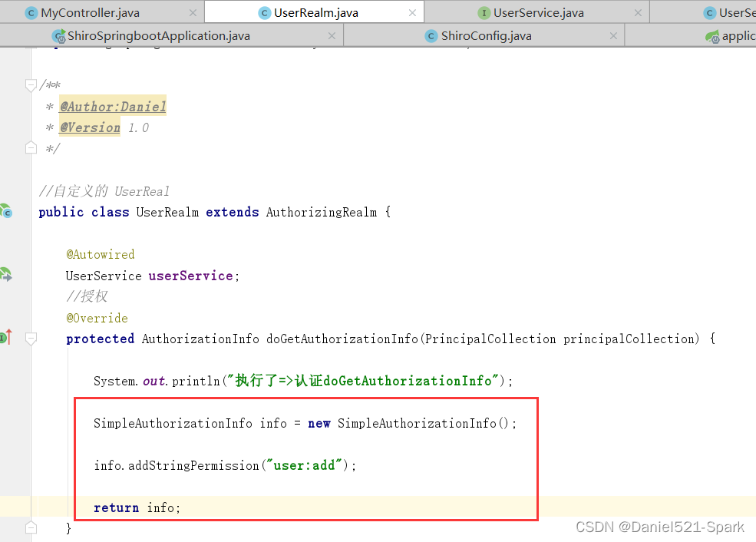Collapse the Javadoc comment fold at /**
Screen dimensions: 756x542
[31, 85]
